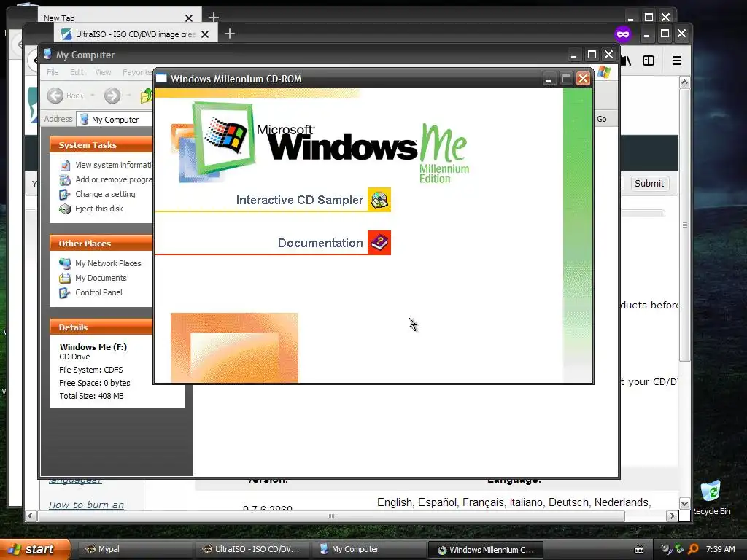
Task: Click the My Computer title bar icon
Action: click(47, 54)
